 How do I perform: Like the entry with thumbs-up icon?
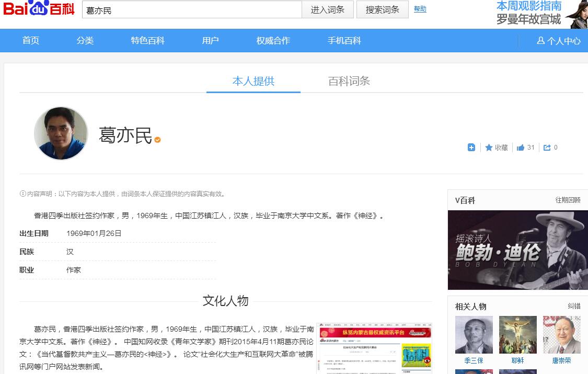(x=521, y=148)
